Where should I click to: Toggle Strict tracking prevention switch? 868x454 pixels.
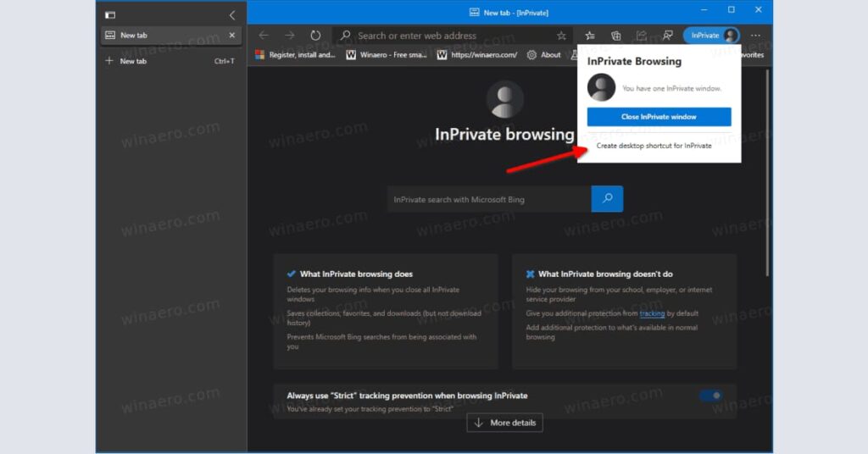coord(710,396)
